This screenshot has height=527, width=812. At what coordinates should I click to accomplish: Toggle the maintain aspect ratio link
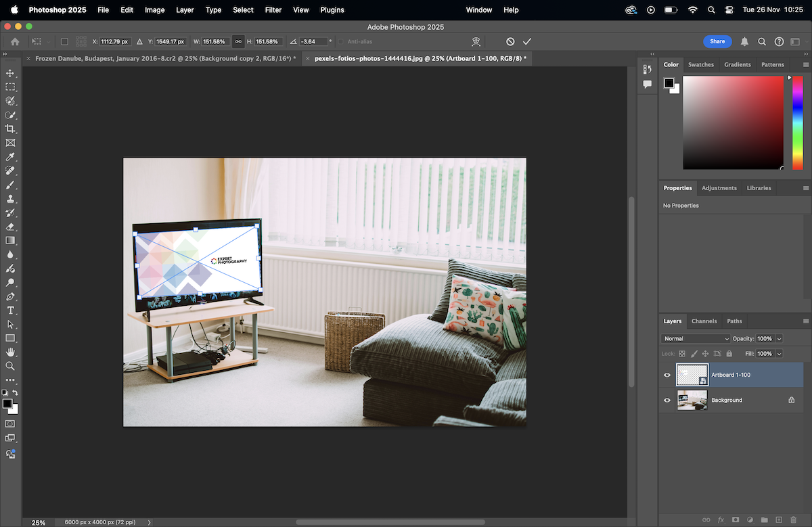tap(238, 41)
